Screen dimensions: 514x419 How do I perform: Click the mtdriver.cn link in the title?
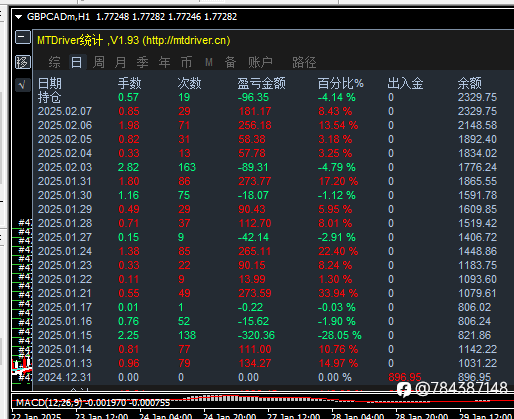pyautogui.click(x=187, y=40)
